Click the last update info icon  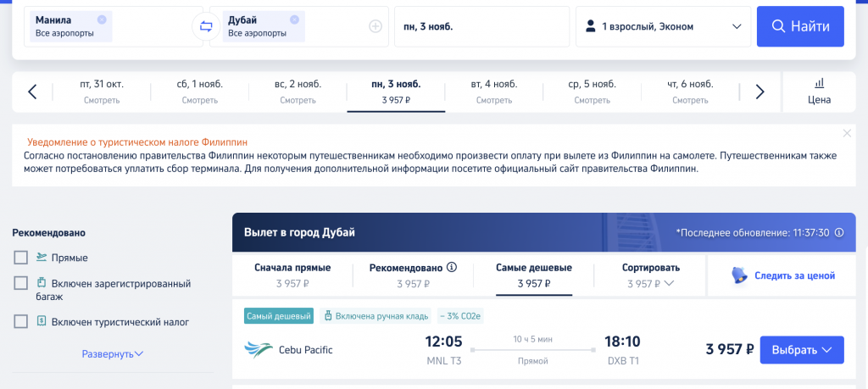click(x=838, y=232)
